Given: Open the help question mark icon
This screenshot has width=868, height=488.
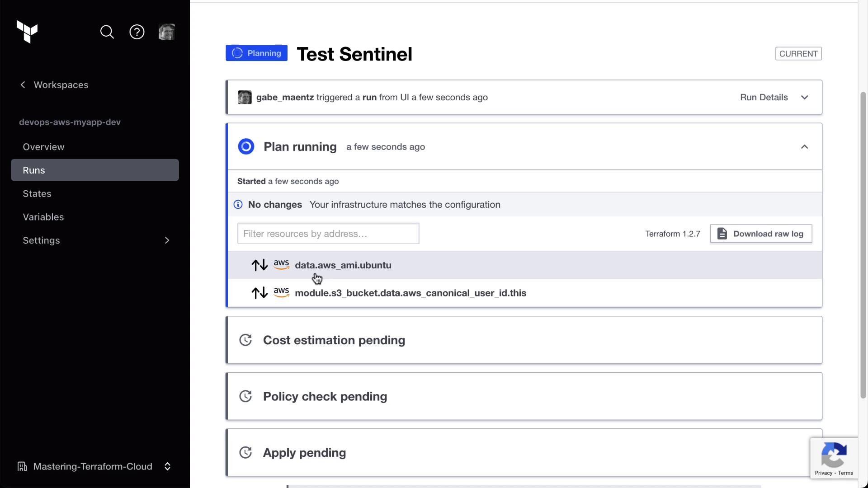Looking at the screenshot, I should coord(137,32).
